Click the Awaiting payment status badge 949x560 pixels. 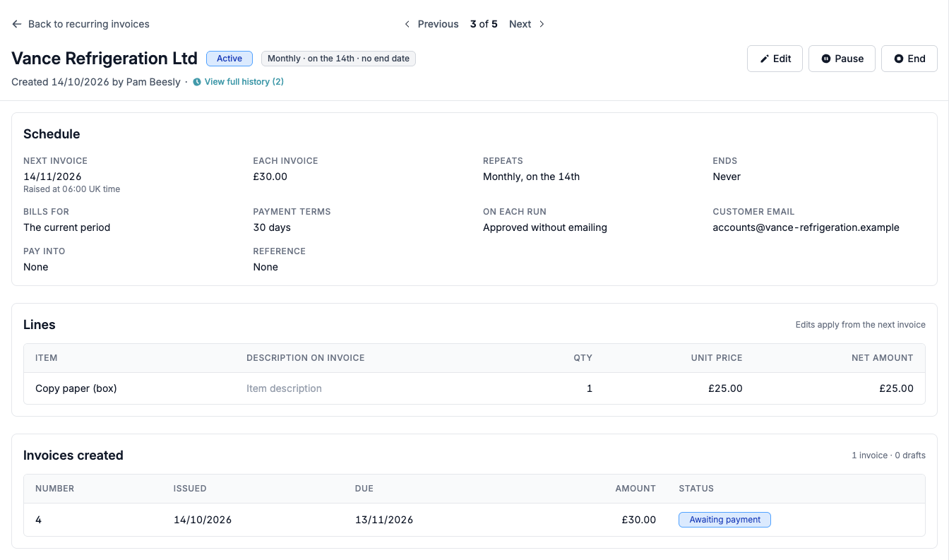coord(724,520)
